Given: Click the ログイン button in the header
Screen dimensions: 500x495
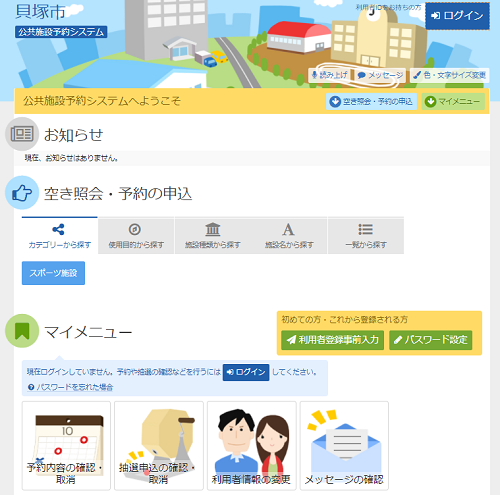Looking at the screenshot, I should pos(457,16).
